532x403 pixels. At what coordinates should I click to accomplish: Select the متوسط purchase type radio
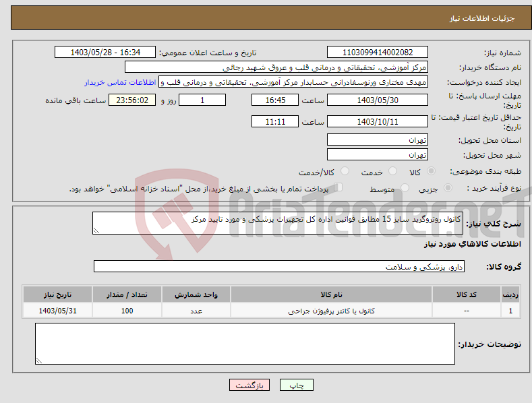tap(405, 187)
